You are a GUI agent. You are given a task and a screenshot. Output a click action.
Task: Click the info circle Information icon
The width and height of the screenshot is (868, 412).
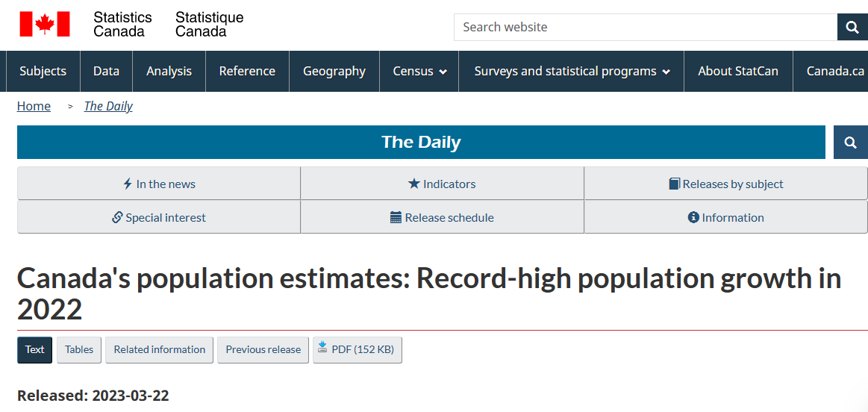point(693,217)
